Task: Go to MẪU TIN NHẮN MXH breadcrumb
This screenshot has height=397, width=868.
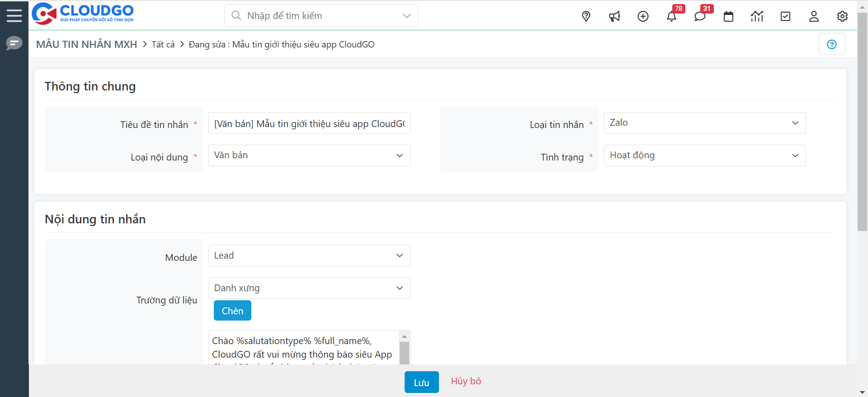Action: [87, 44]
